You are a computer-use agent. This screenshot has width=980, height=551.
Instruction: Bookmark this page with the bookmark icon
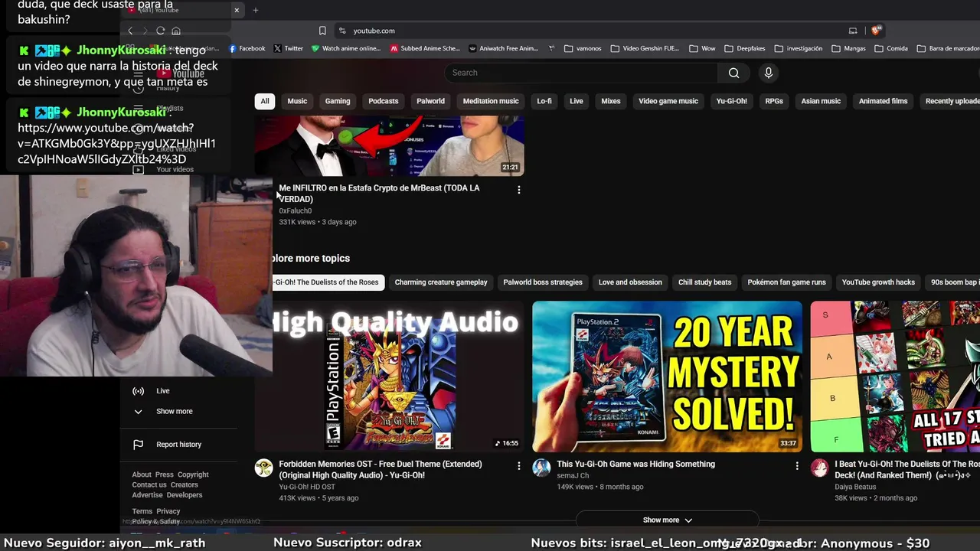click(322, 31)
